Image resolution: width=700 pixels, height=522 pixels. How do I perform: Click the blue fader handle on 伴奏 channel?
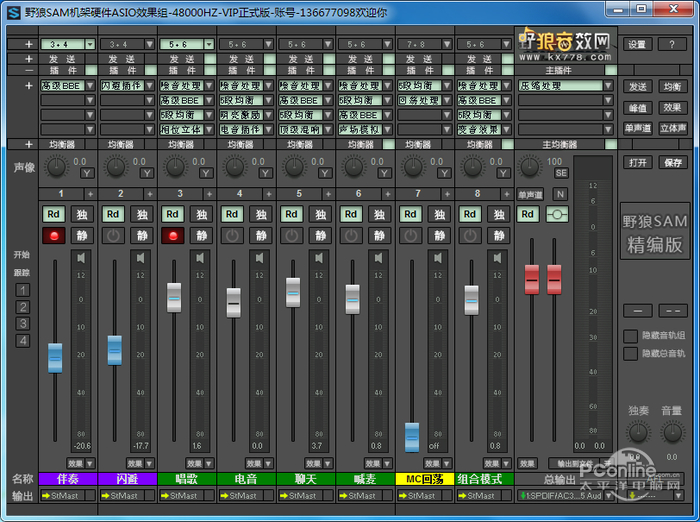[55, 357]
